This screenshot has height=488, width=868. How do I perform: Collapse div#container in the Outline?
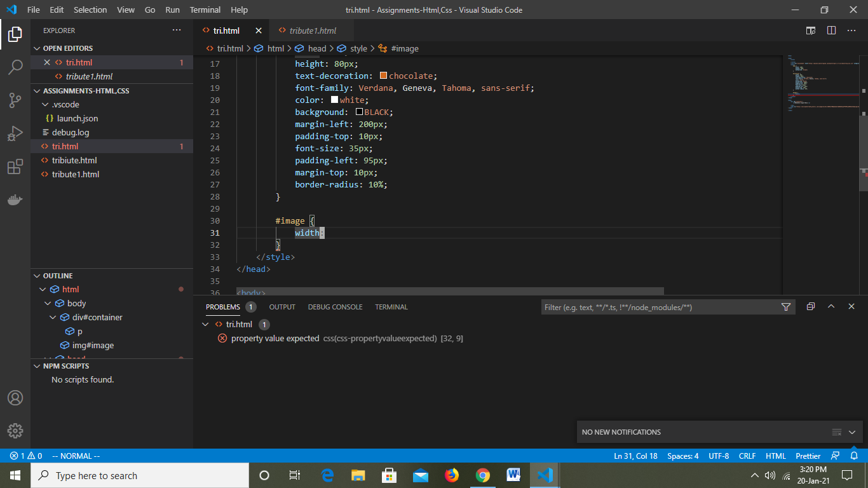click(53, 316)
